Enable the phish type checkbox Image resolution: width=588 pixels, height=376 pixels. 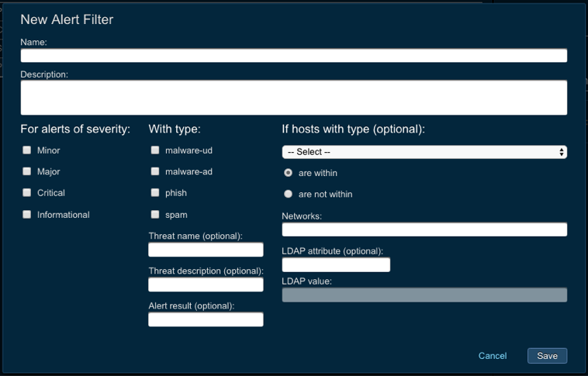pos(155,192)
